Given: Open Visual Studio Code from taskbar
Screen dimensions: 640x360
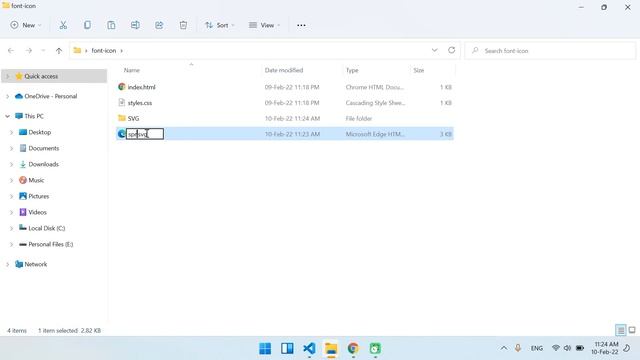Looking at the screenshot, I should tap(309, 348).
